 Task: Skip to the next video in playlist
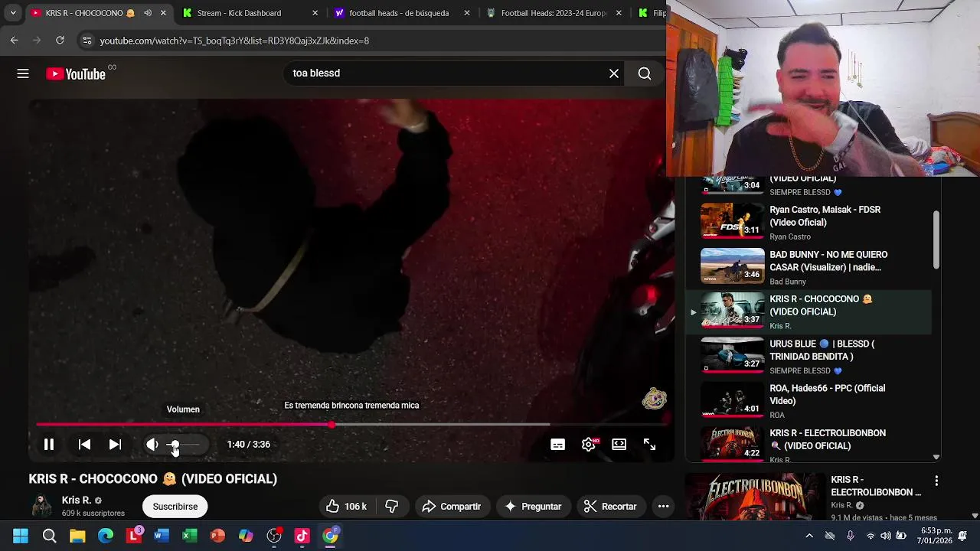(x=115, y=444)
